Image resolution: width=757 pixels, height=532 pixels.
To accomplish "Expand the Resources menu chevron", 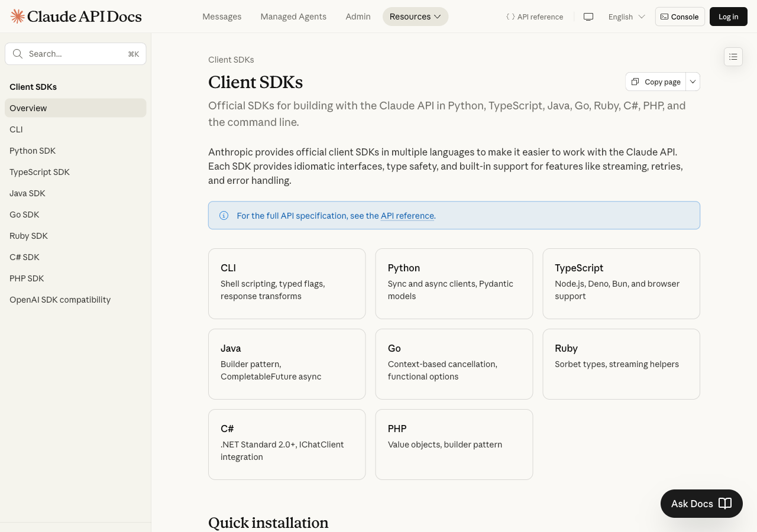I will 438,17.
